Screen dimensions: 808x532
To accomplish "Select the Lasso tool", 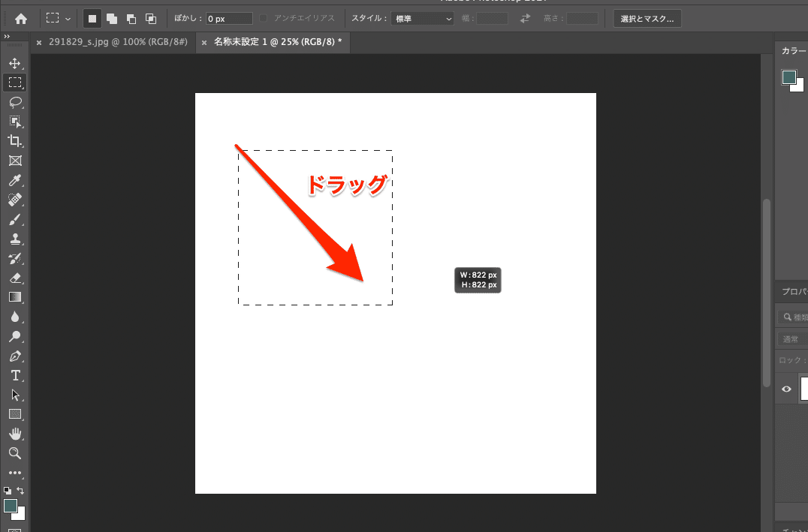I will [x=15, y=102].
